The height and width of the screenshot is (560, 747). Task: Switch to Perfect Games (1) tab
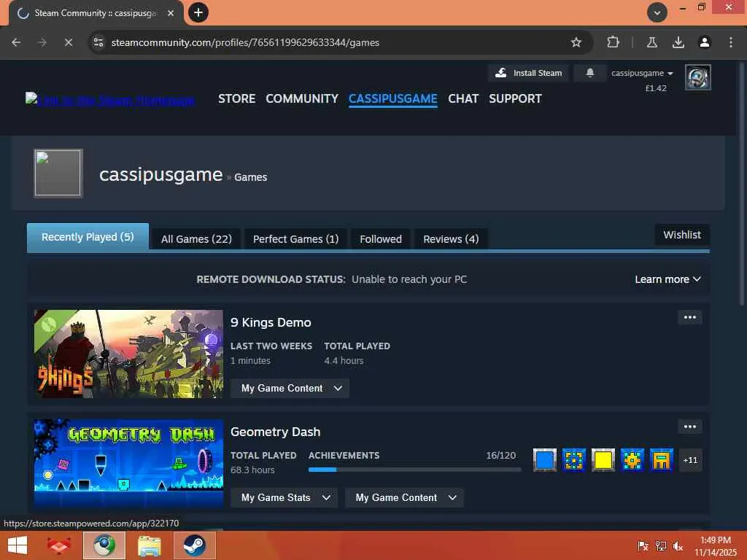pos(296,239)
